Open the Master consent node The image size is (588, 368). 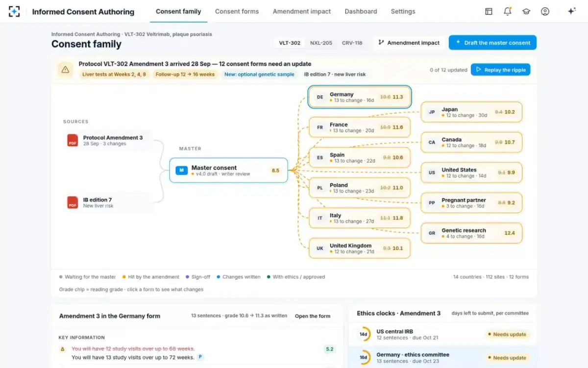pos(229,170)
